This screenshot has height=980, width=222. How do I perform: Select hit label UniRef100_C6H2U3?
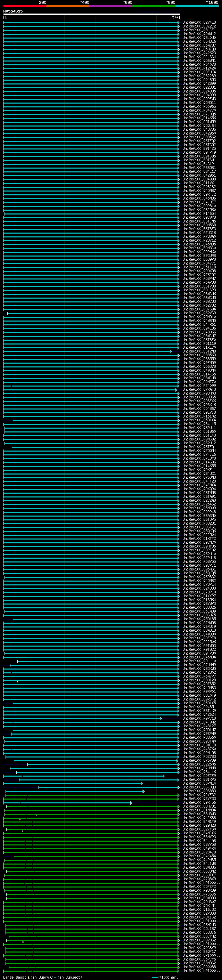click(x=199, y=925)
